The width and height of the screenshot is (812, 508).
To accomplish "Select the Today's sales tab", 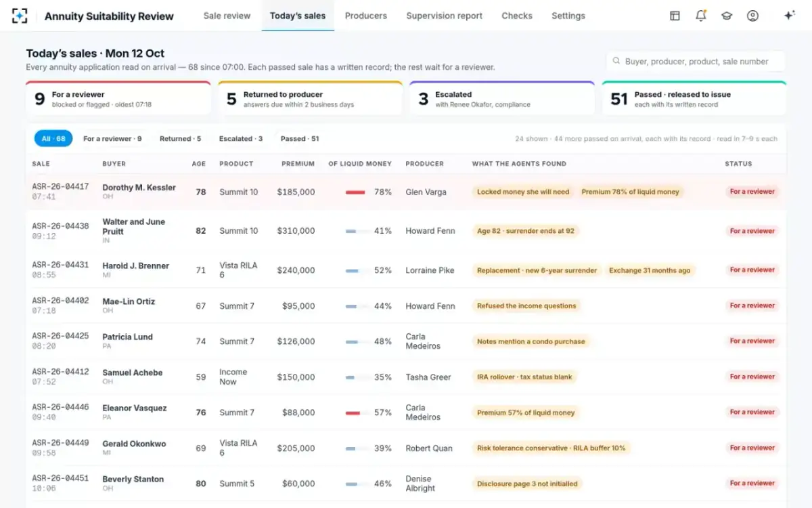I will click(298, 16).
